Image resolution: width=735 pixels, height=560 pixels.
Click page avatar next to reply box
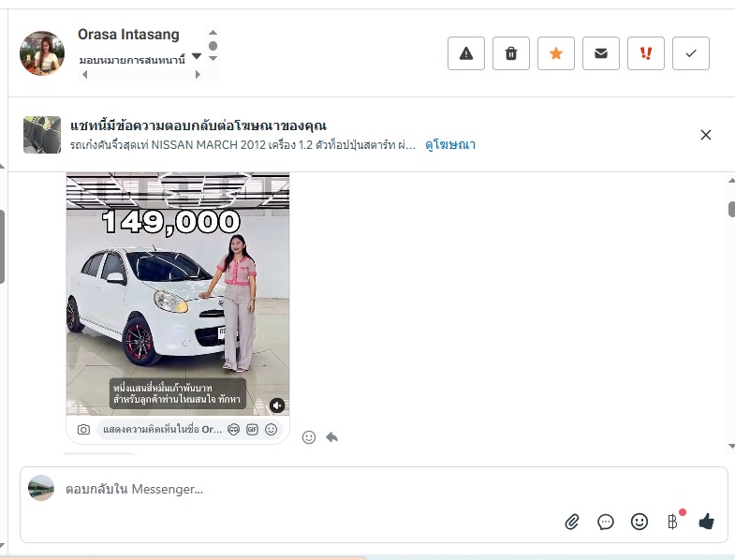[x=41, y=488]
